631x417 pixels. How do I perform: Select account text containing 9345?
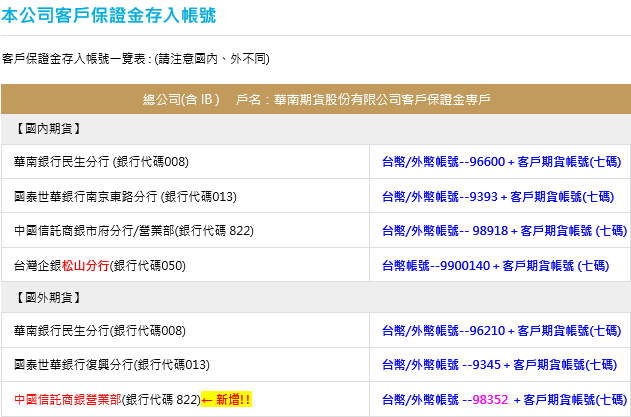point(499,365)
